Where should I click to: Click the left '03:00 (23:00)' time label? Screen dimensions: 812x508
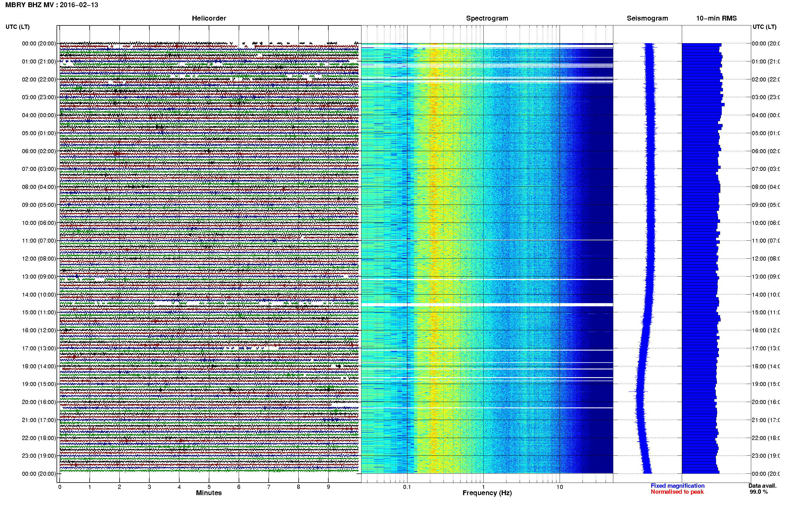tap(39, 97)
